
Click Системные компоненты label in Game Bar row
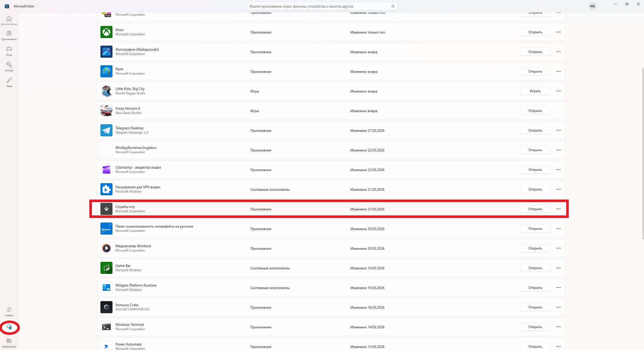coord(270,268)
